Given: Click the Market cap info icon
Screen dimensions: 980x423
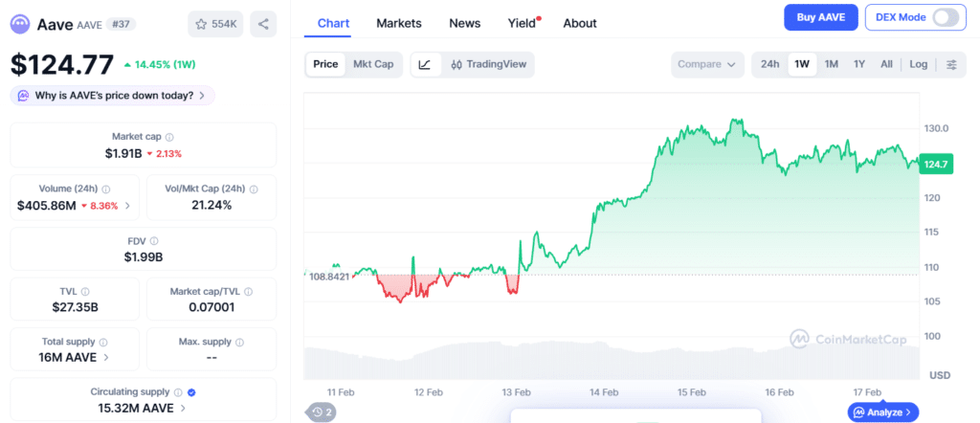Looking at the screenshot, I should (169, 137).
